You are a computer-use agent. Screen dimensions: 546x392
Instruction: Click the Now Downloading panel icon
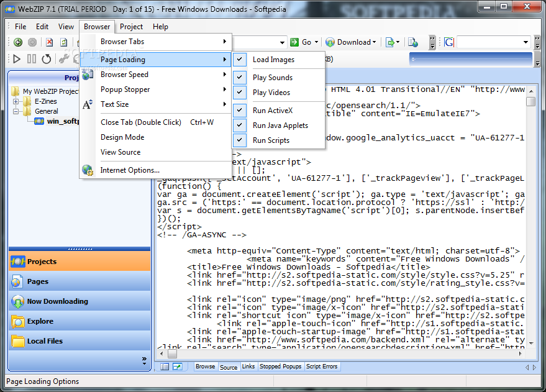pos(17,301)
